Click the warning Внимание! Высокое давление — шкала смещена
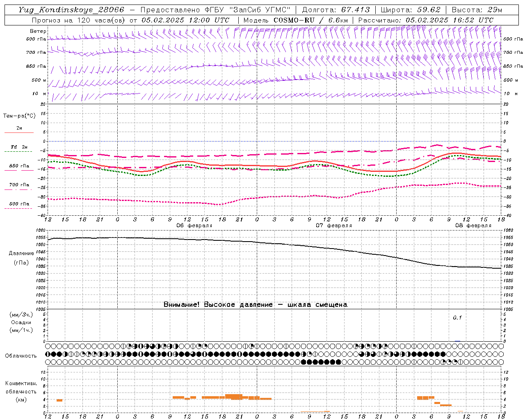This screenshot has width=525, height=420. click(256, 304)
